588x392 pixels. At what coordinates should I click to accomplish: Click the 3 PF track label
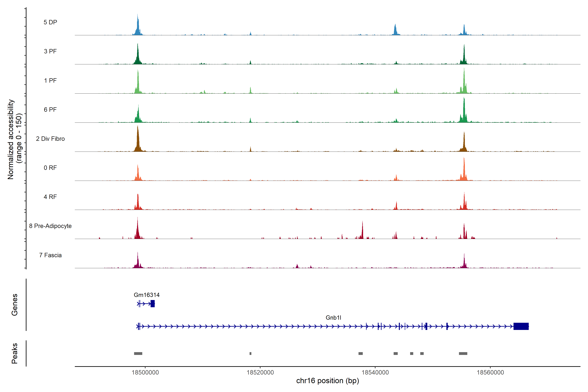pos(50,51)
